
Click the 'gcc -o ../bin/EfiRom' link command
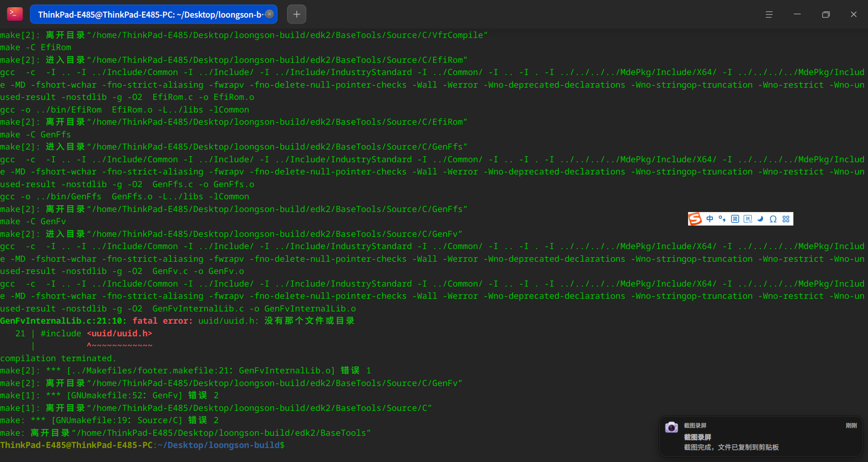pos(125,109)
